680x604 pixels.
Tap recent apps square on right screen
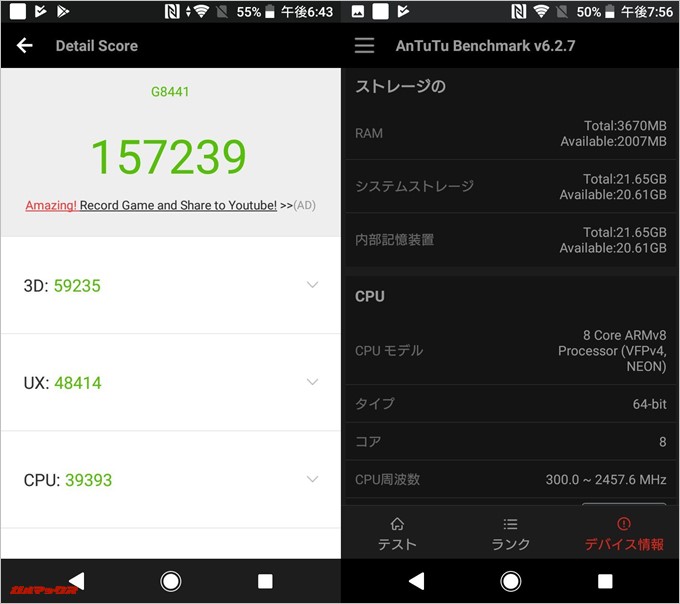tap(605, 581)
